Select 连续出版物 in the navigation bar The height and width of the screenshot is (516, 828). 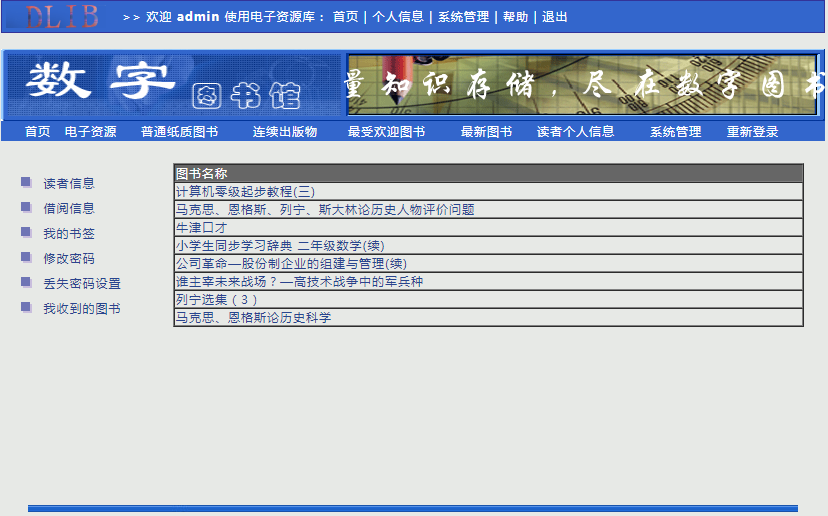pos(284,132)
